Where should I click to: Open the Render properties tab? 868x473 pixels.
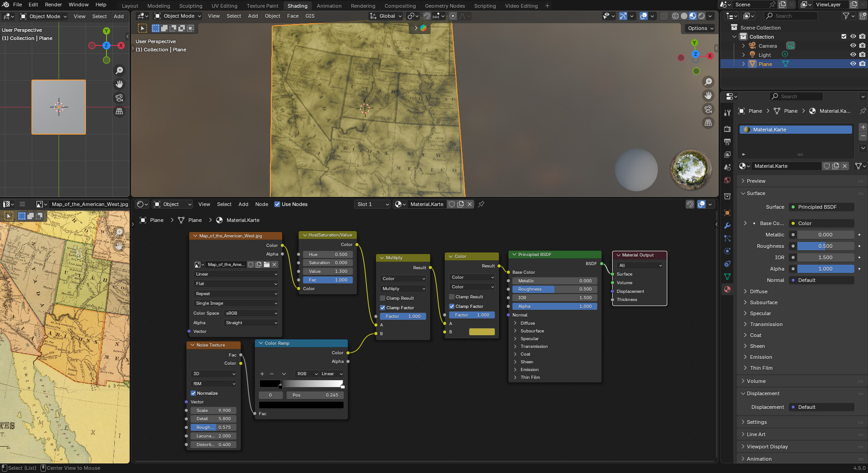tap(727, 129)
